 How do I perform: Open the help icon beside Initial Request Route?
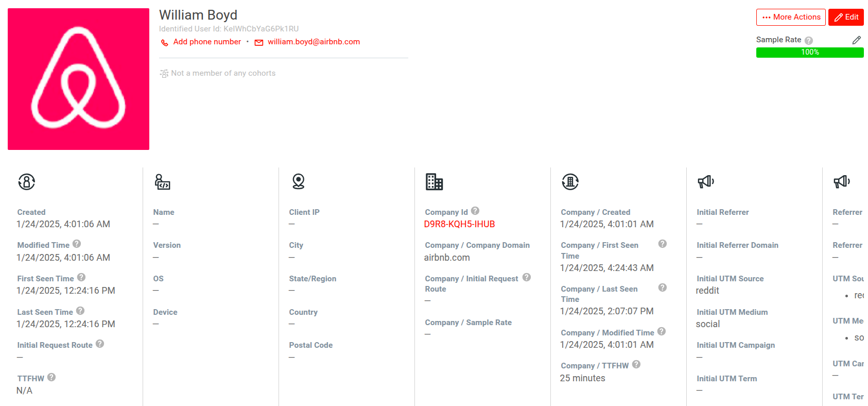(100, 344)
